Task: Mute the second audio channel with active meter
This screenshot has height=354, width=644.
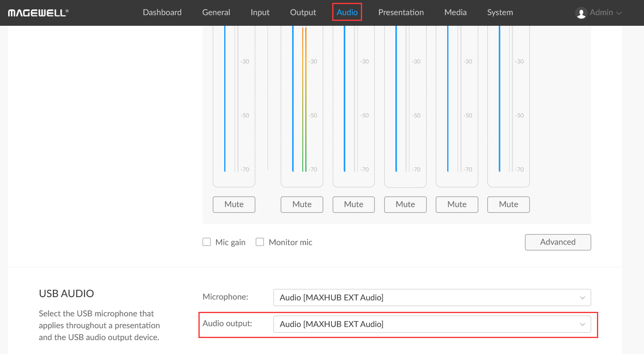Action: tap(302, 205)
